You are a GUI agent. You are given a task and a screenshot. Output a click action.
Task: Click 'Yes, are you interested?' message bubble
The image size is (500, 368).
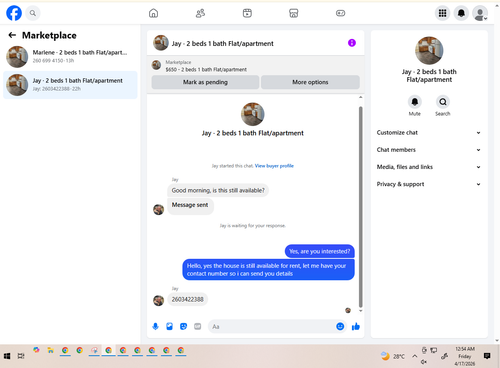(319, 251)
